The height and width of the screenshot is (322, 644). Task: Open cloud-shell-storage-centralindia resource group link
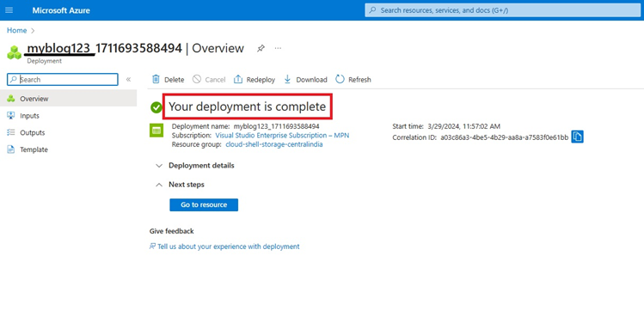274,144
